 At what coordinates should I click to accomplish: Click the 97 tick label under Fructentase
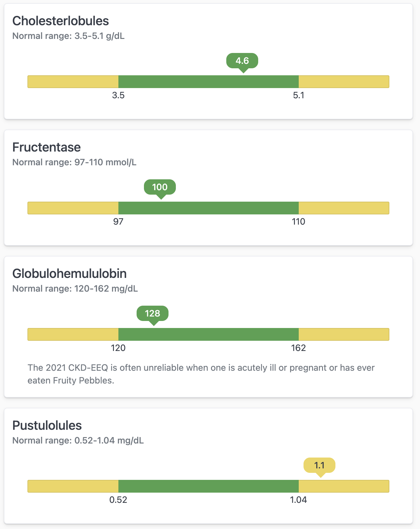click(119, 221)
